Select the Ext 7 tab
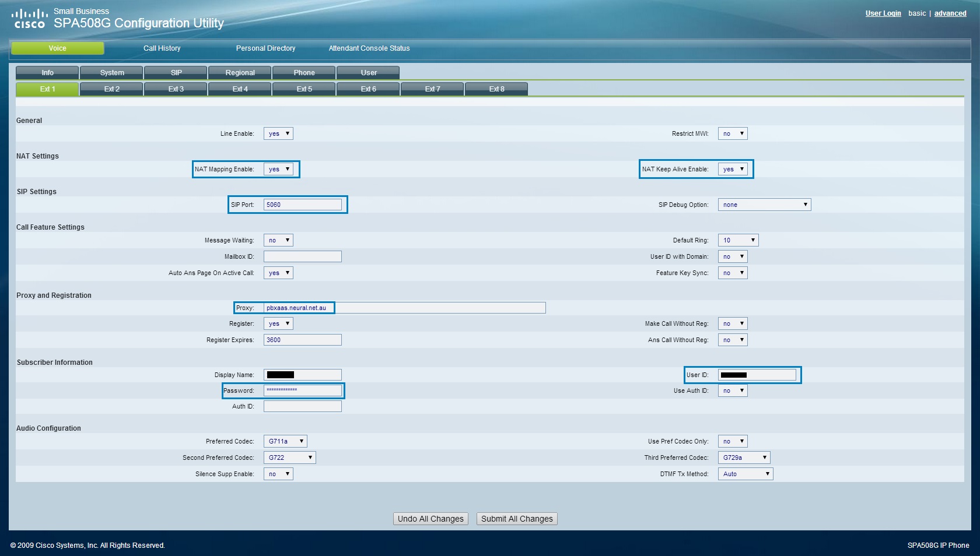This screenshot has width=980, height=556. coord(432,89)
